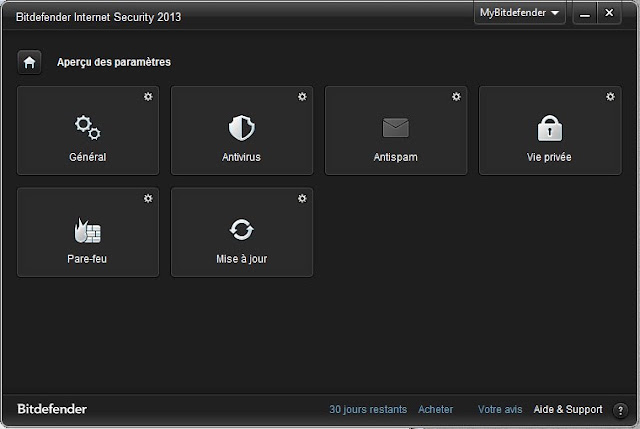The image size is (640, 429).
Task: Open the Antispam envelope icon
Action: pos(396,128)
